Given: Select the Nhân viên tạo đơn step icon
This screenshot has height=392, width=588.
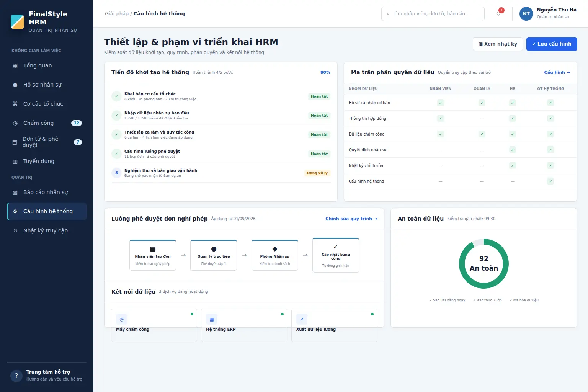Looking at the screenshot, I should [153, 249].
